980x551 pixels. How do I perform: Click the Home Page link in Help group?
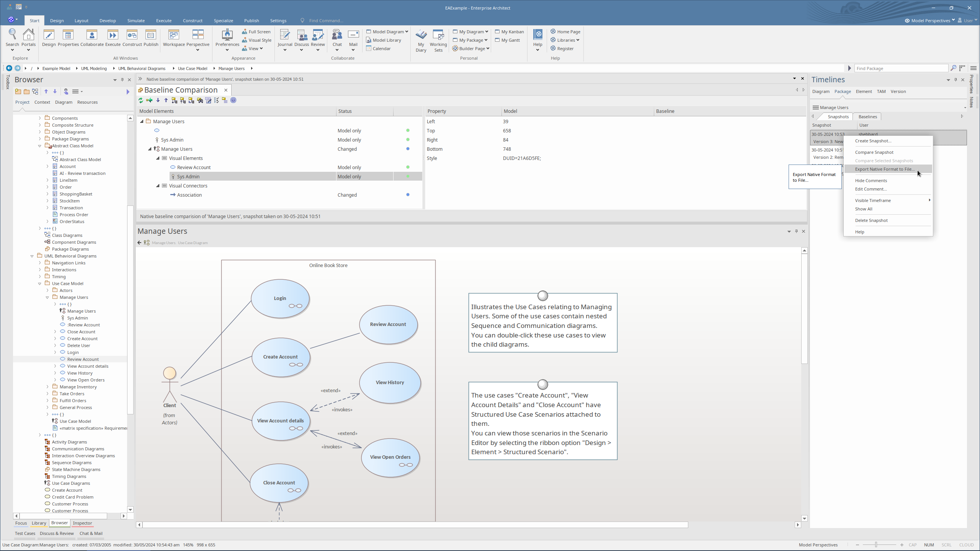point(568,32)
